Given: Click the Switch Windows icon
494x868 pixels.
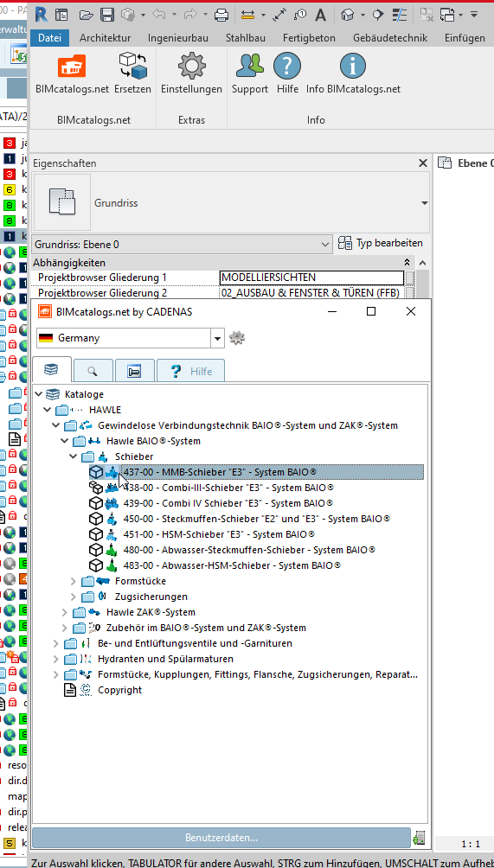Looking at the screenshot, I should (447, 15).
